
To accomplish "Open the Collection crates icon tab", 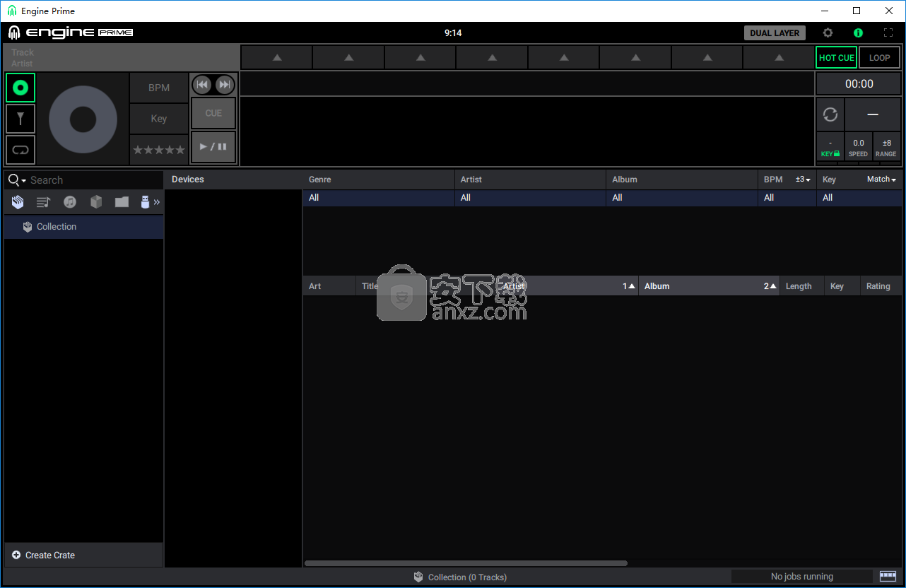I will [x=18, y=202].
